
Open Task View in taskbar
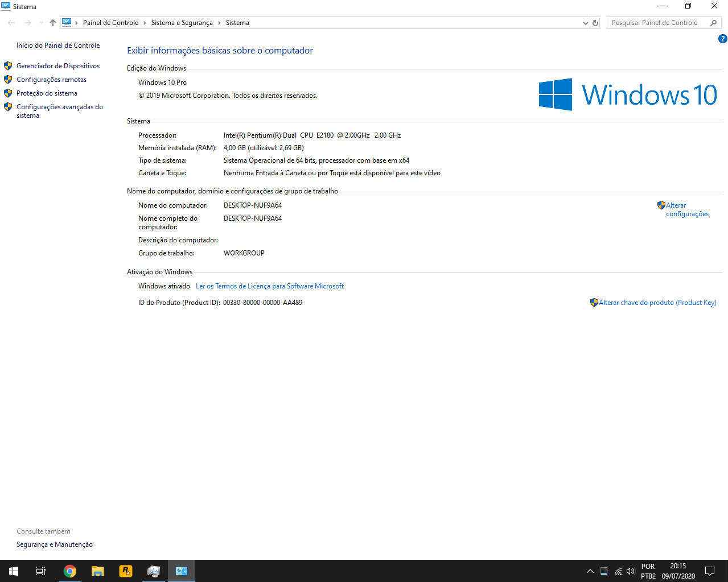(x=41, y=571)
